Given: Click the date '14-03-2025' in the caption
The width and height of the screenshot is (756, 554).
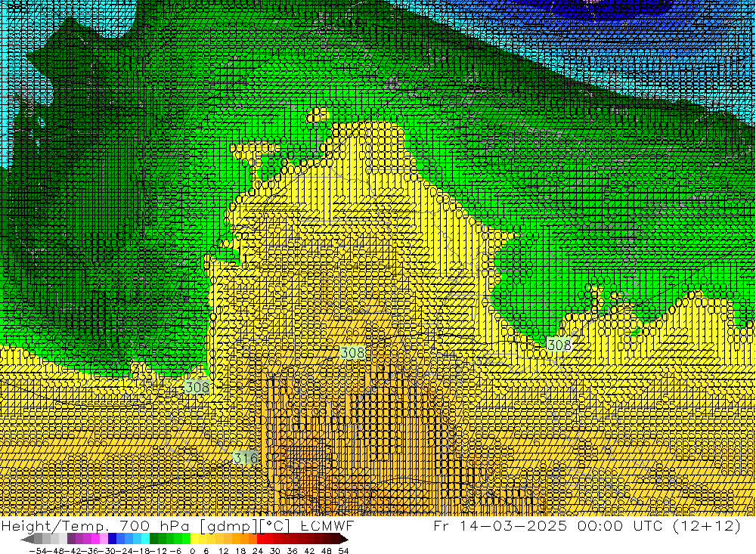Looking at the screenshot, I should coord(513,525).
